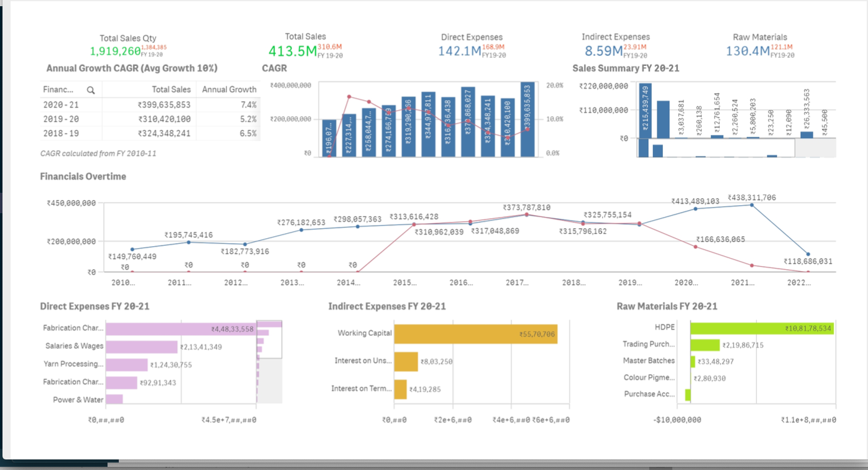Click the Raw Materials KPI value 130.4M
The width and height of the screenshot is (868, 470).
click(747, 50)
